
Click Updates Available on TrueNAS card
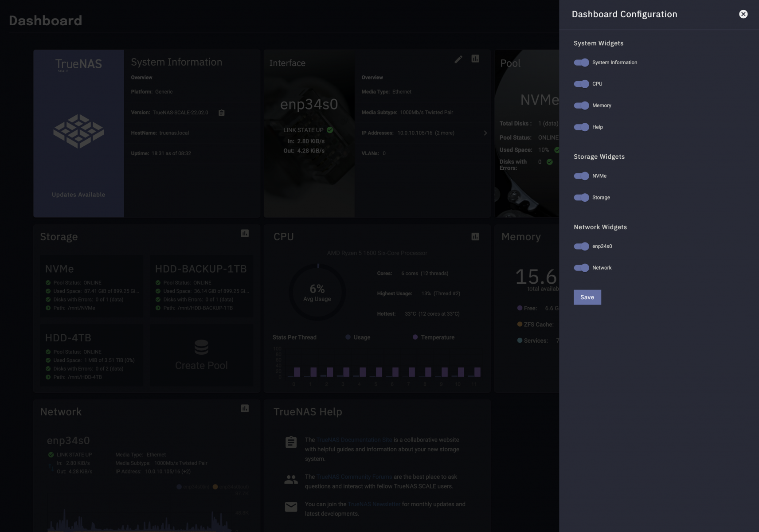point(78,195)
